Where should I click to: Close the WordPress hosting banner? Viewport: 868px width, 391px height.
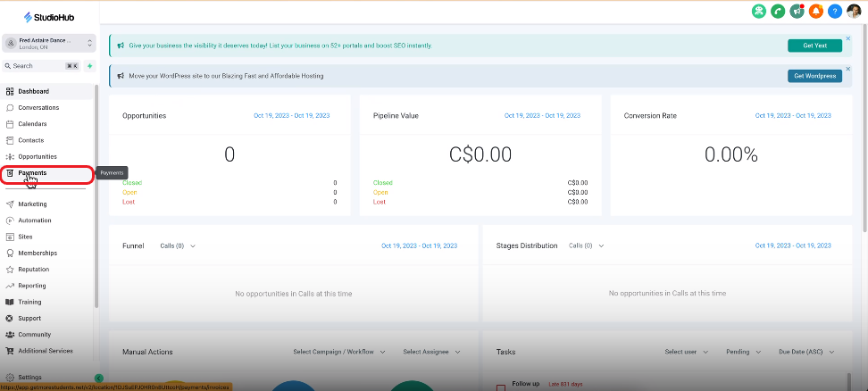point(848,69)
